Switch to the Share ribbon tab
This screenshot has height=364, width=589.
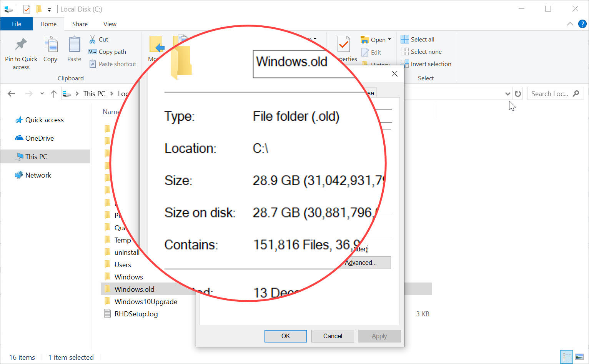80,24
